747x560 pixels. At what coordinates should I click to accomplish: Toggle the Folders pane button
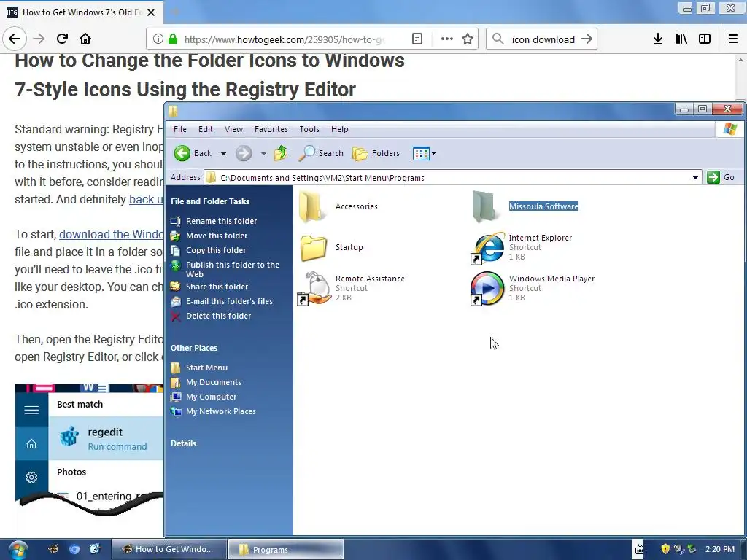coord(376,153)
